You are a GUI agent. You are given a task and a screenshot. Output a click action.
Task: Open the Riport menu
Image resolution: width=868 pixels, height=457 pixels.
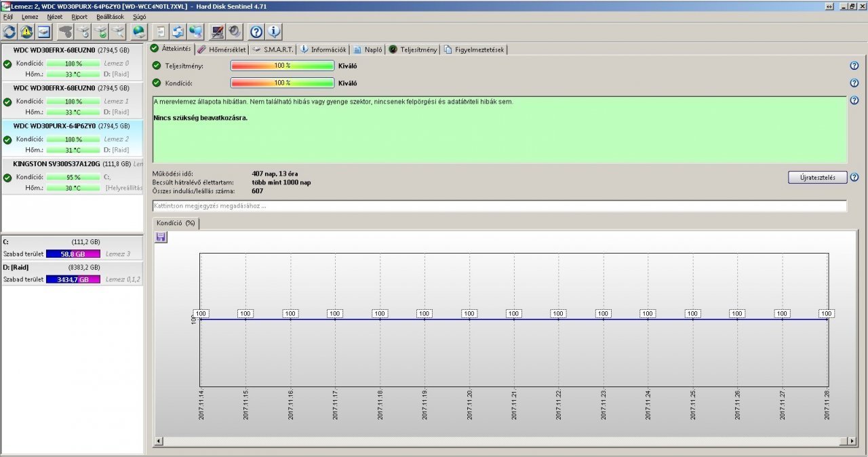click(79, 16)
